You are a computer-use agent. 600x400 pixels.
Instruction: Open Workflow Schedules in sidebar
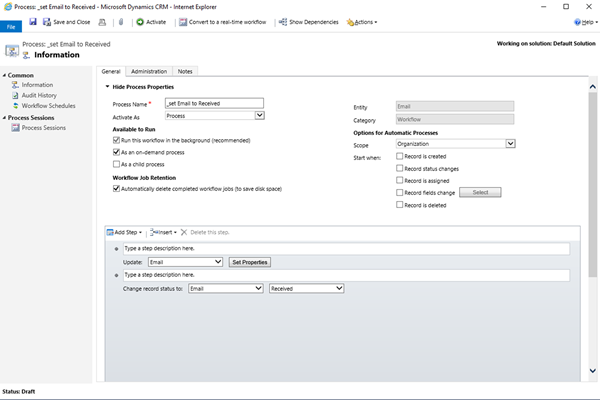48,105
